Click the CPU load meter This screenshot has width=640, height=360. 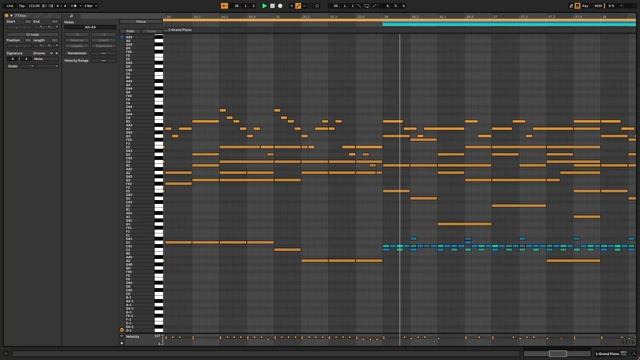pos(611,6)
